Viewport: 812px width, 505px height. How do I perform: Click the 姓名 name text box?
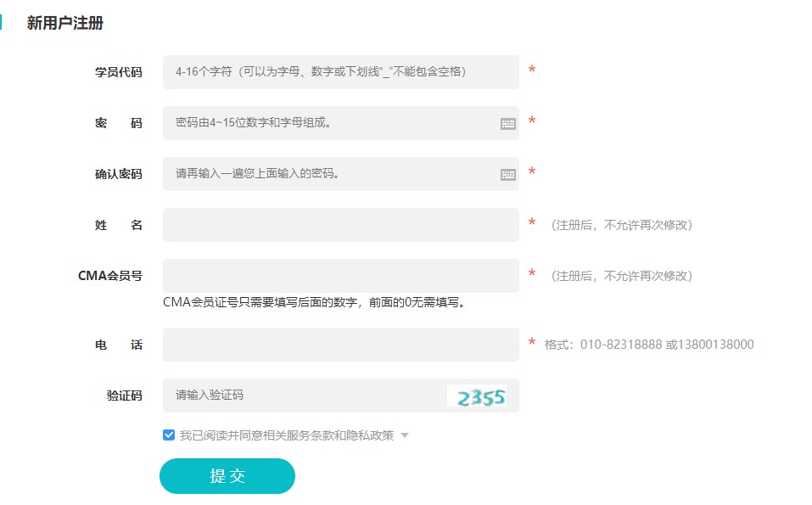click(339, 225)
